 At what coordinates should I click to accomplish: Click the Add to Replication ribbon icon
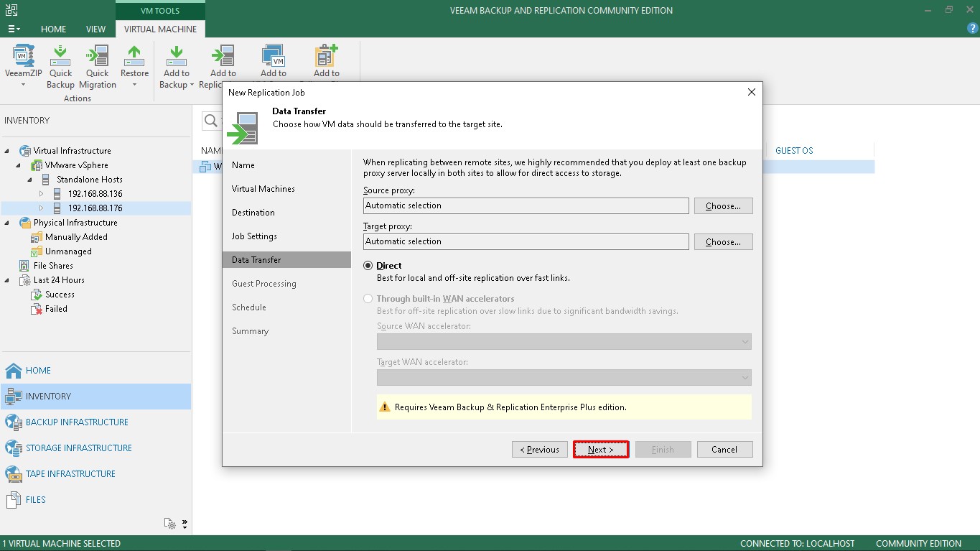click(223, 56)
